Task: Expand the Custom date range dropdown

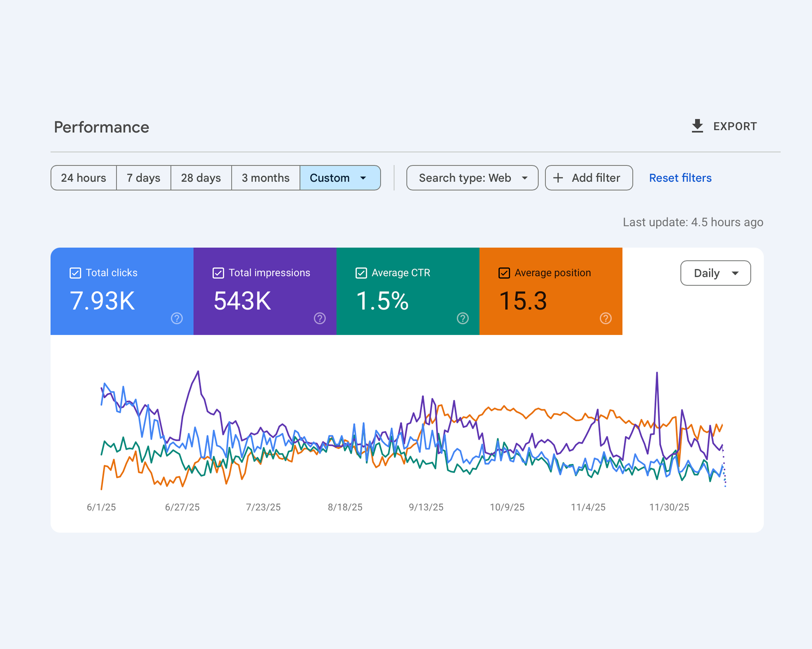Action: [340, 178]
